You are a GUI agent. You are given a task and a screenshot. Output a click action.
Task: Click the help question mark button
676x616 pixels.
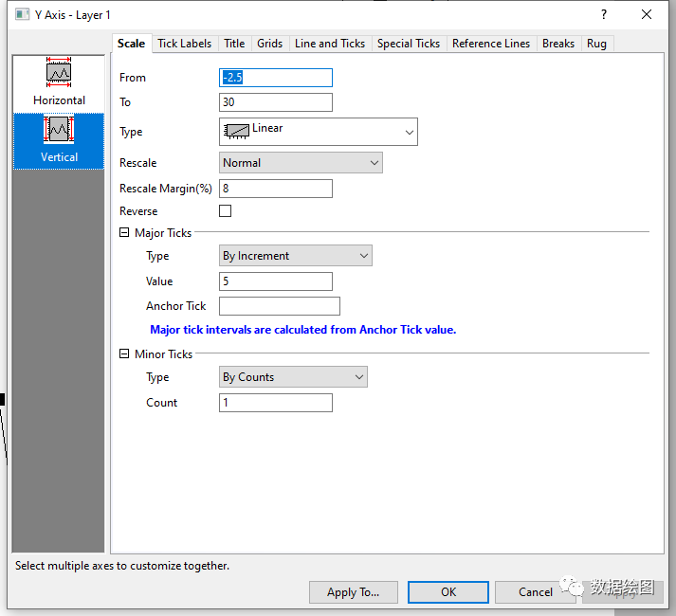(x=604, y=14)
